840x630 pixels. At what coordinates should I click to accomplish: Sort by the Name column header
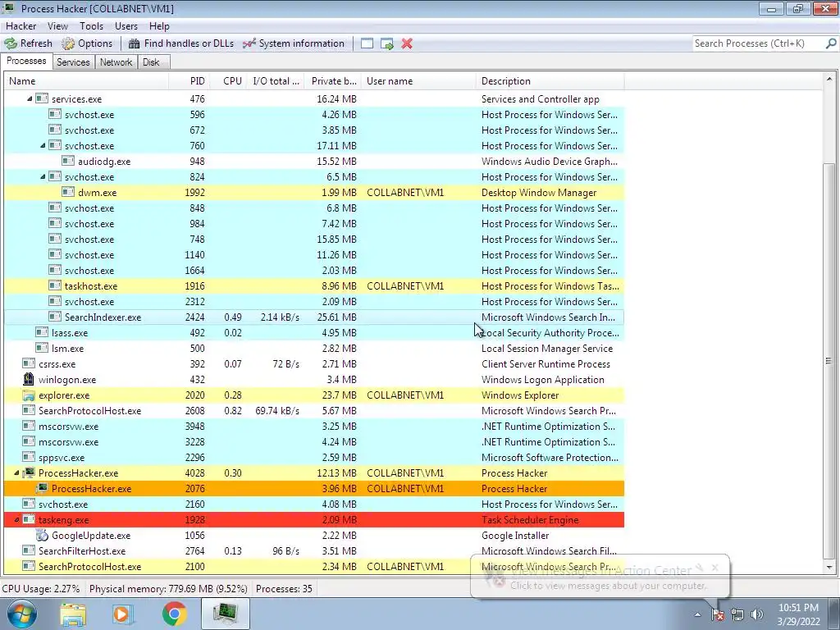click(86, 81)
